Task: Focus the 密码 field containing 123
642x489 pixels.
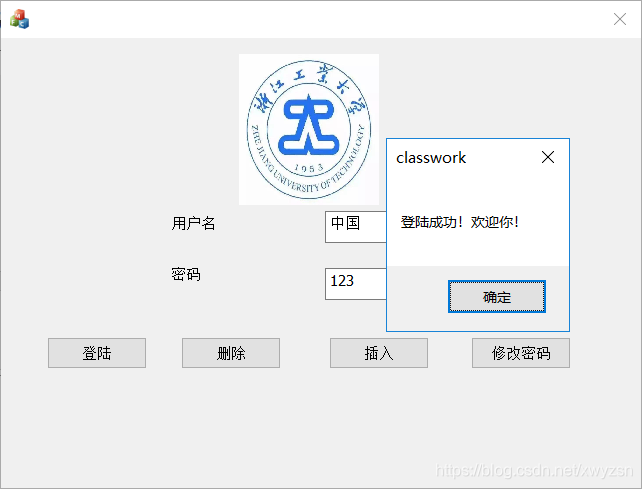Action: coord(356,284)
